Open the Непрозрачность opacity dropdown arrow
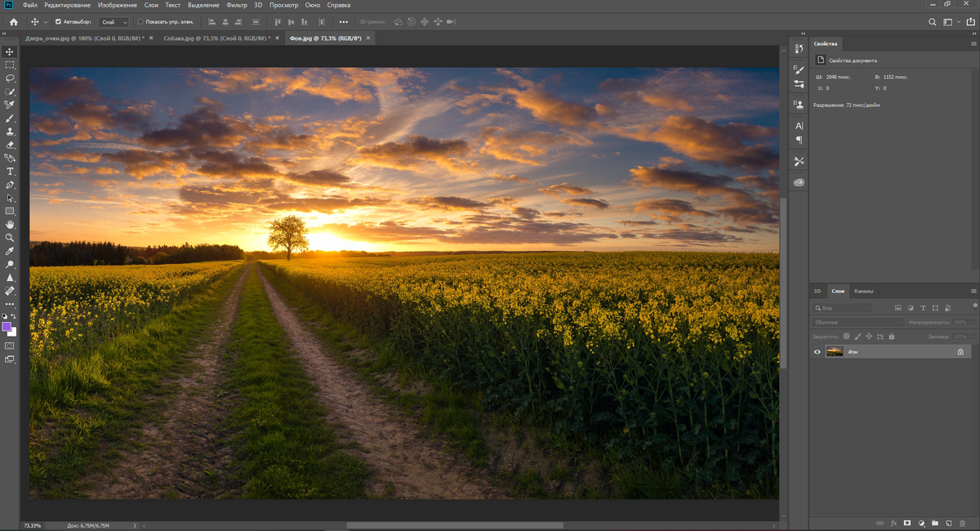 [x=973, y=322]
